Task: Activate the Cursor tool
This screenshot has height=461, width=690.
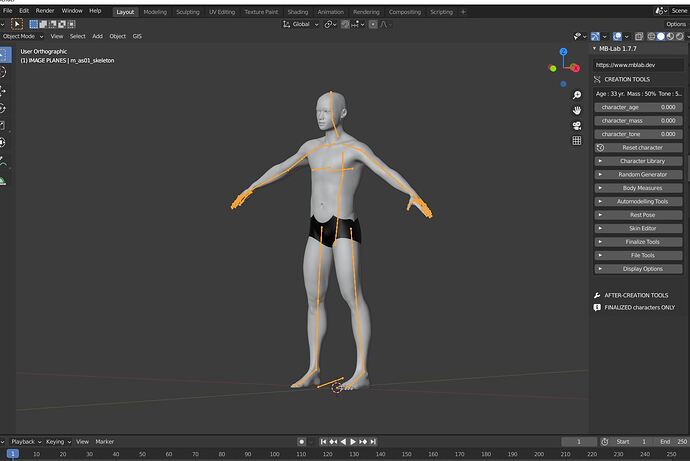Action: tap(4, 72)
